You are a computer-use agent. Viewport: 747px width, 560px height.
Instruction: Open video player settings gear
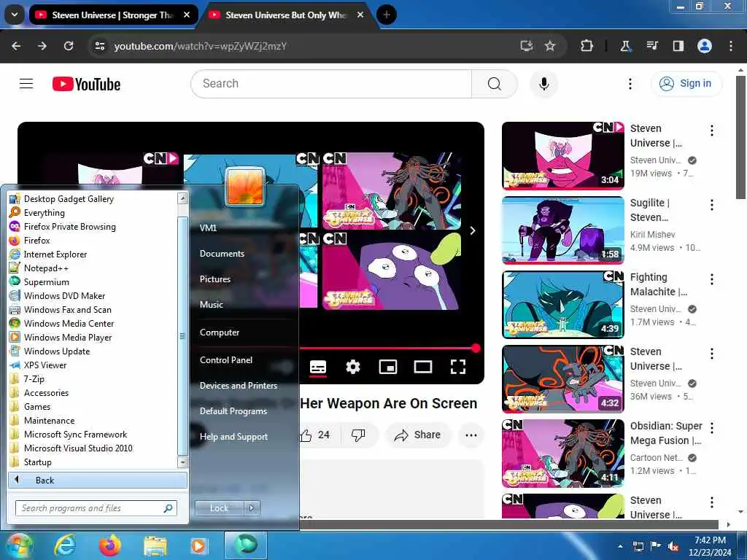(353, 367)
